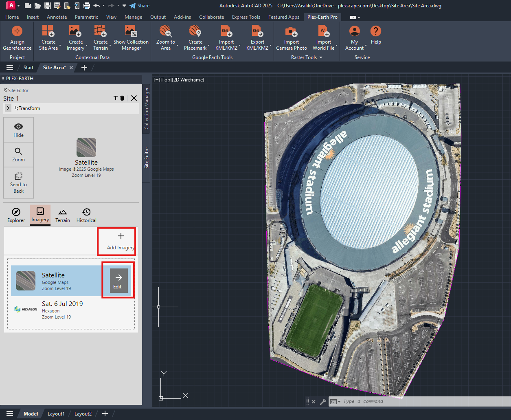511x420 pixels.
Task: Click the Zoom to Area icon
Action: pos(166,31)
